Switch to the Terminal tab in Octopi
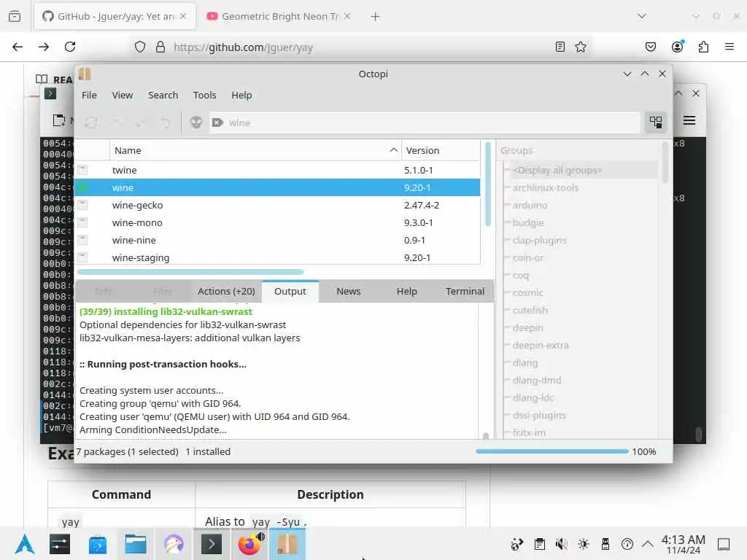 pos(465,292)
